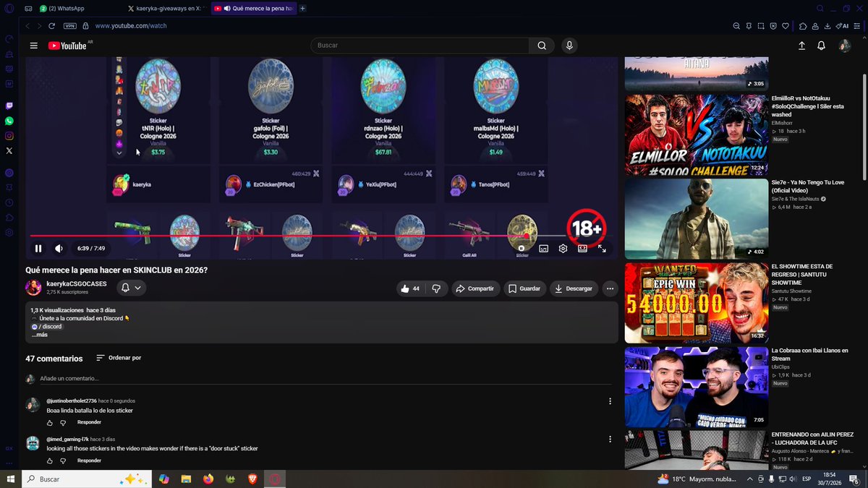The width and height of the screenshot is (868, 488).
Task: Open Firefox from the taskbar
Action: pyautogui.click(x=208, y=479)
